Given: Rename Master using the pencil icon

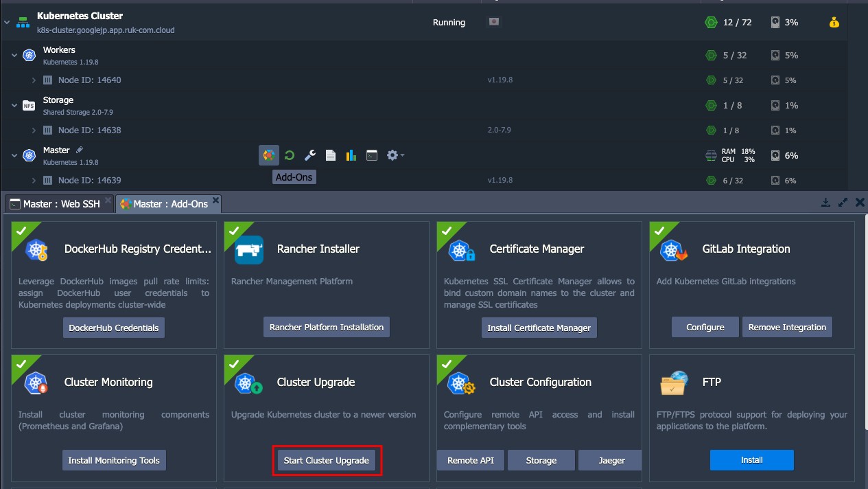Looking at the screenshot, I should click(x=80, y=149).
